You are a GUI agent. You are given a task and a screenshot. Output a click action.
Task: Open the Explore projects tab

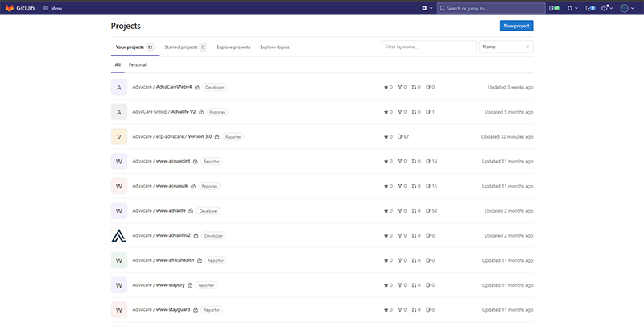(233, 48)
